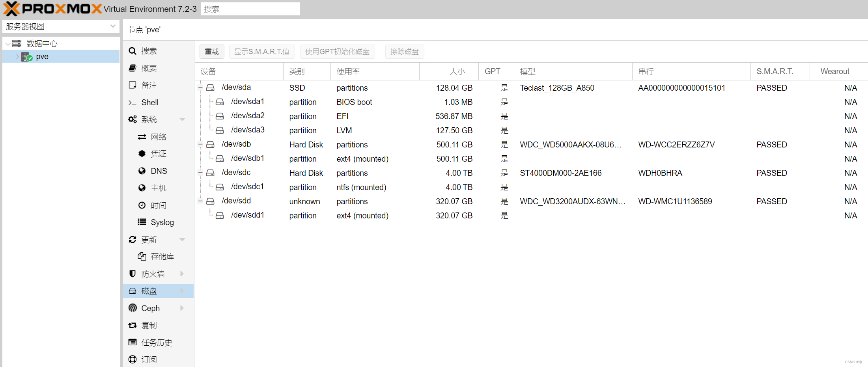Sort by the Wearout column header
The height and width of the screenshot is (367, 868).
pos(836,71)
